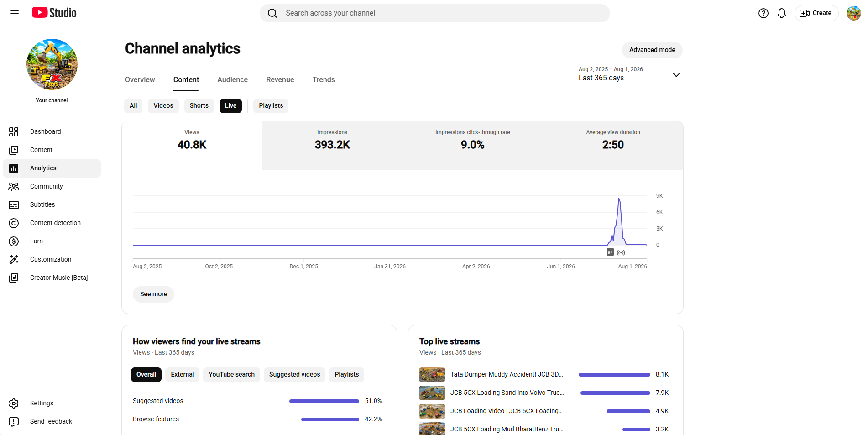Click the Creator Music icon
The width and height of the screenshot is (868, 435).
14,278
